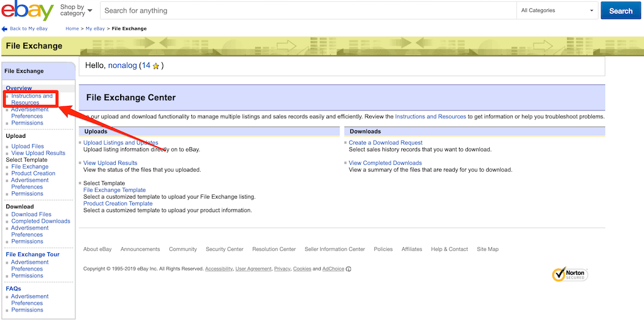The height and width of the screenshot is (324, 644).
Task: Open Help & Contact footer link
Action: point(449,249)
